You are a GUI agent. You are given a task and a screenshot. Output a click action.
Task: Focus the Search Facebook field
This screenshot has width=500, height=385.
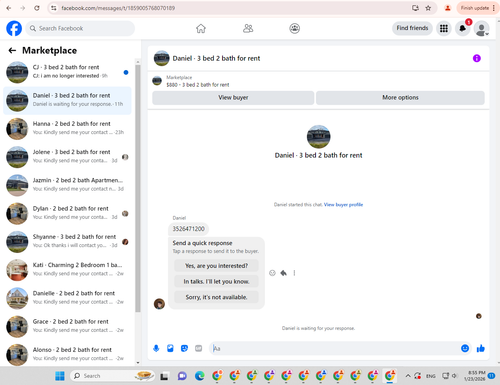pyautogui.click(x=80, y=28)
